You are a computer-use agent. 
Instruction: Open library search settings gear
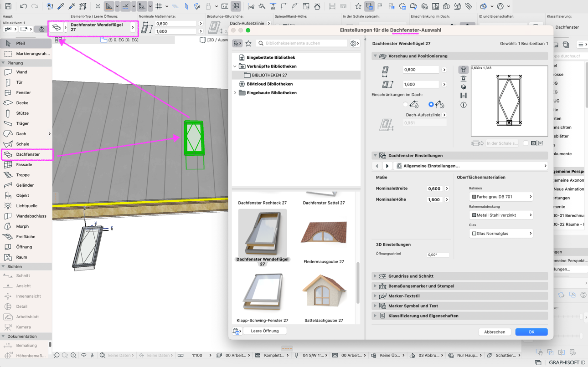[354, 43]
